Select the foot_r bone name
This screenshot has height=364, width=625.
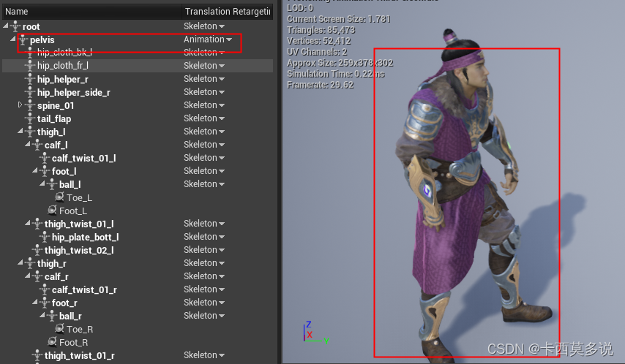point(64,303)
